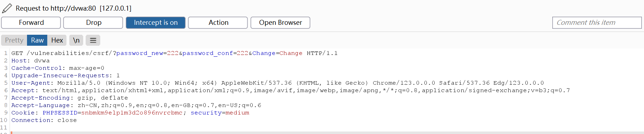The image size is (644, 134).
Task: Forward the intercepted request
Action: pos(31,23)
